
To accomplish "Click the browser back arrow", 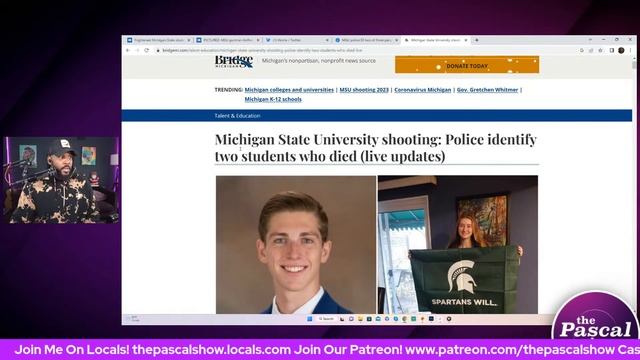I will [x=128, y=50].
